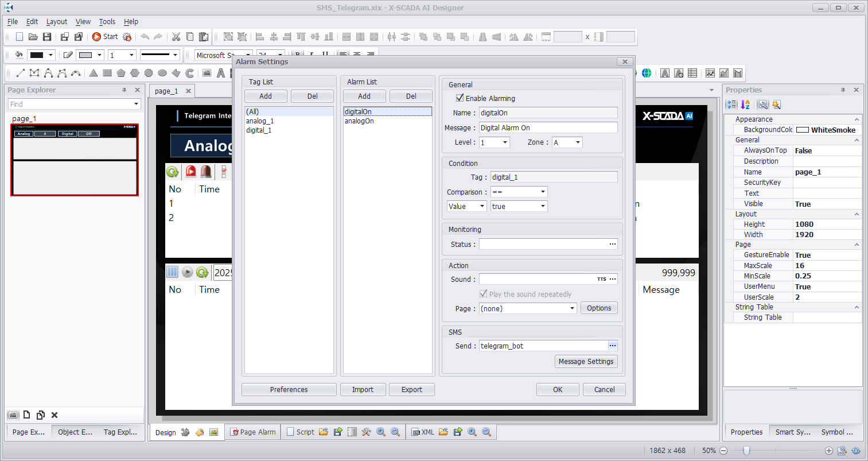Delete page with the X icon in Page Explorer

tap(55, 414)
